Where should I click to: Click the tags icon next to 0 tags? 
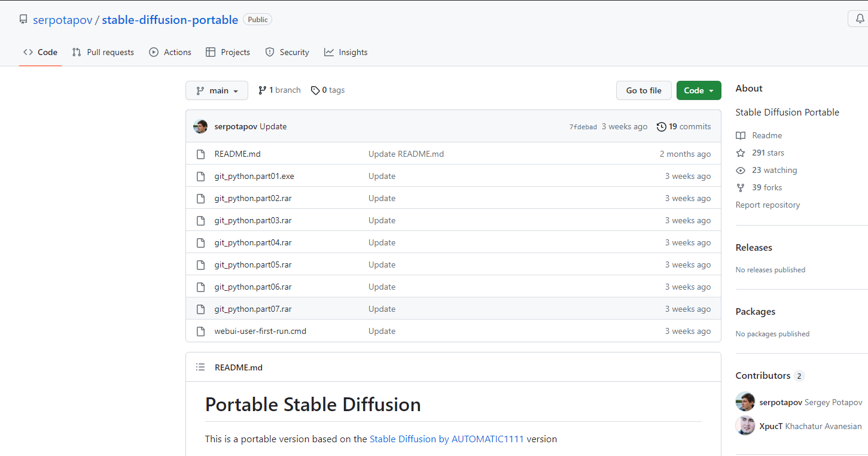(315, 90)
